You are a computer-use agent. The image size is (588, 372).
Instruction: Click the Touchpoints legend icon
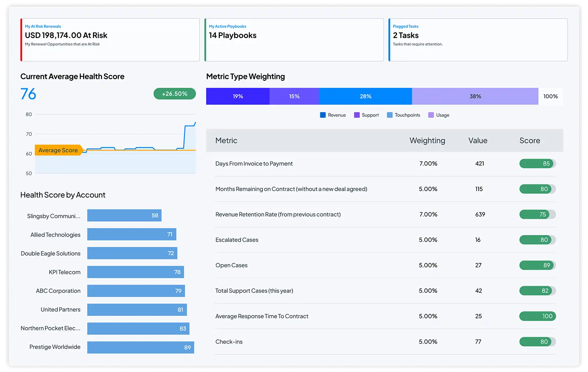390,115
